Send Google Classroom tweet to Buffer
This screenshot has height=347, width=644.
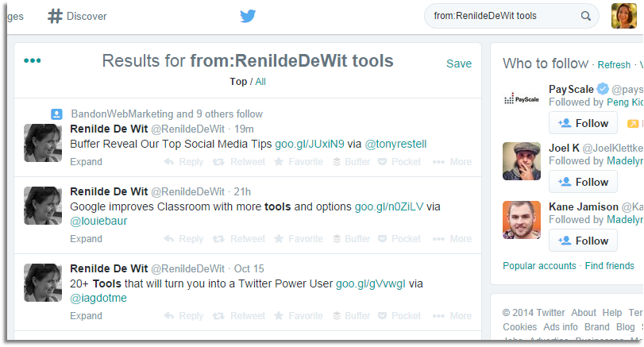tap(352, 239)
